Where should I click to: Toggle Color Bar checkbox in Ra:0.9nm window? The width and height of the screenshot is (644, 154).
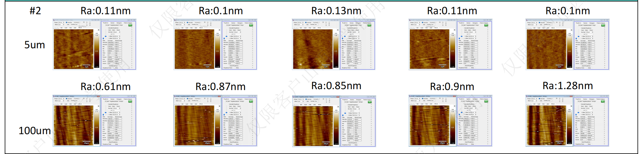(422, 99)
